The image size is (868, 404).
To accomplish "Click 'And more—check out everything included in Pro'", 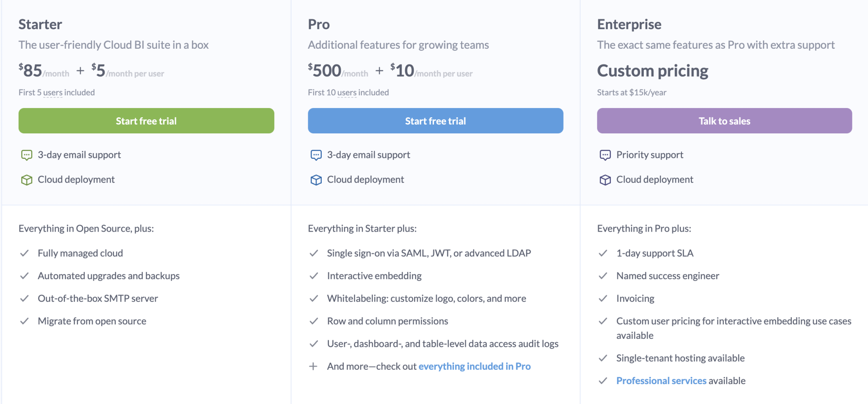I will coord(474,366).
